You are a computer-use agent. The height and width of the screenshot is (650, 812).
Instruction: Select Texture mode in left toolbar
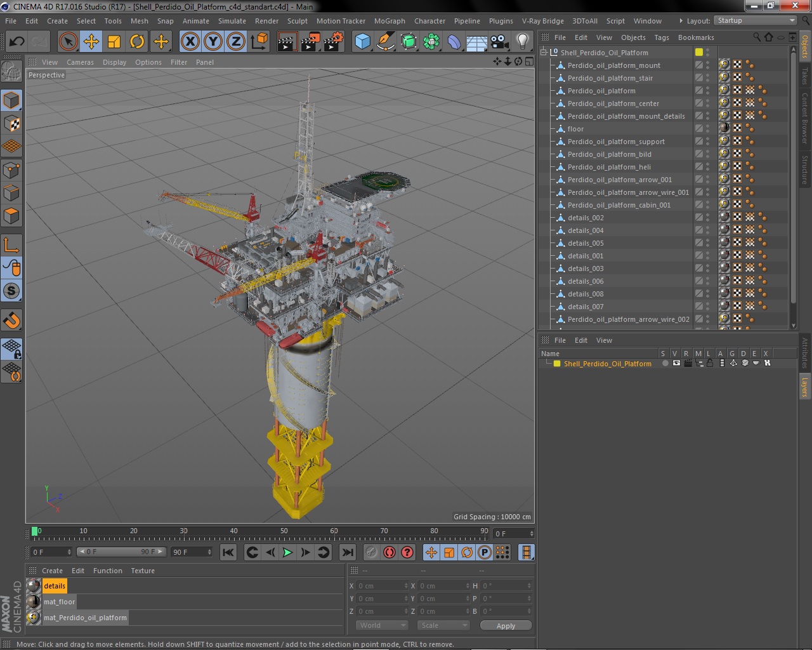tap(11, 123)
